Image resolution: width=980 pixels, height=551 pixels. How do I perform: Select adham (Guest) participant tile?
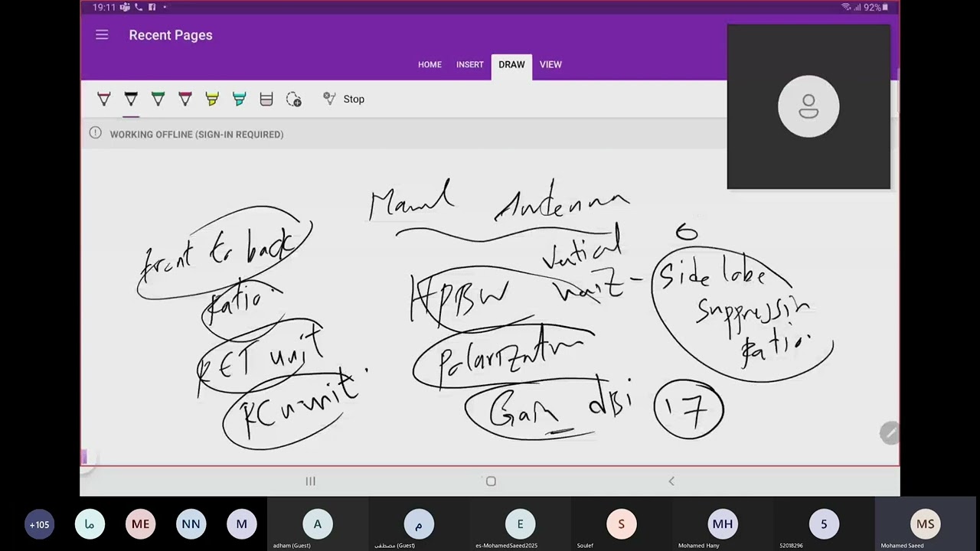tap(318, 524)
